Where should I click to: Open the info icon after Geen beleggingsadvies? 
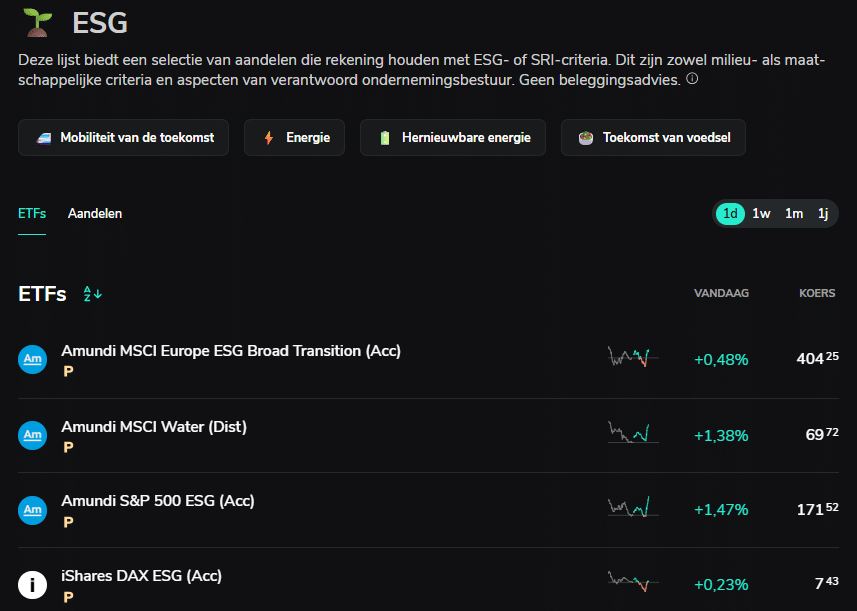692,79
